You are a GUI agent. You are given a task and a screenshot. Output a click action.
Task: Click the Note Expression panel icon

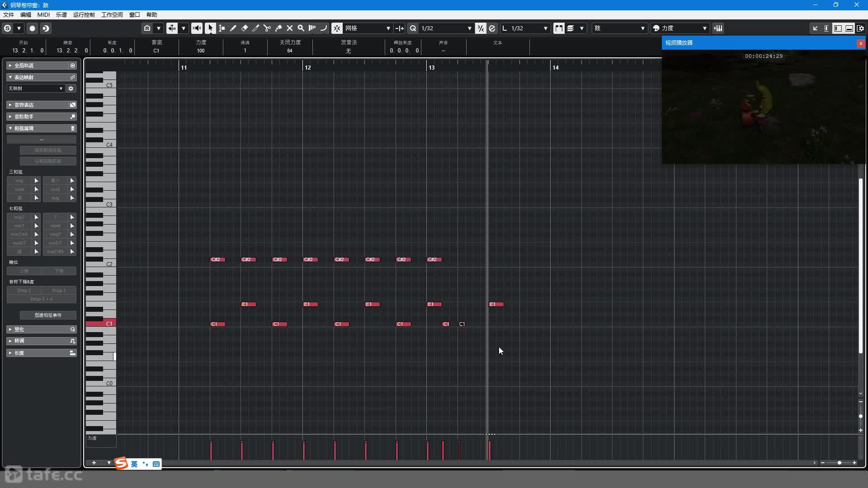pyautogui.click(x=72, y=105)
